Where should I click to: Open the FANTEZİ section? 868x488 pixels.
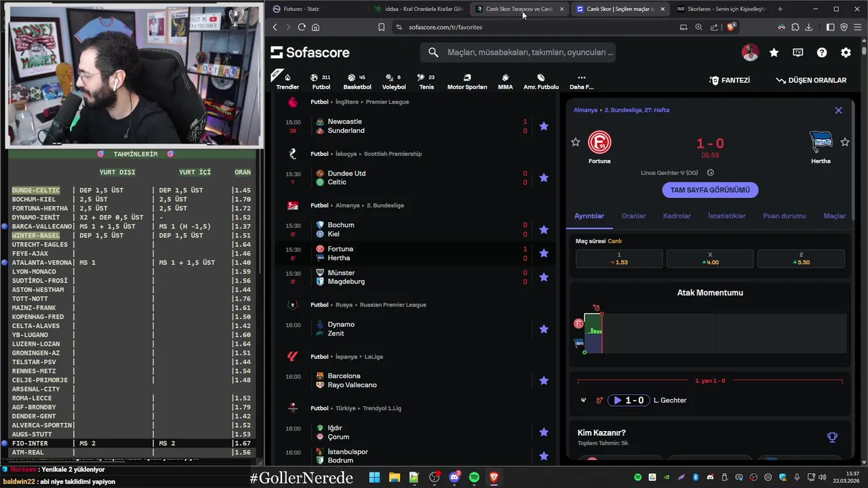pos(730,80)
